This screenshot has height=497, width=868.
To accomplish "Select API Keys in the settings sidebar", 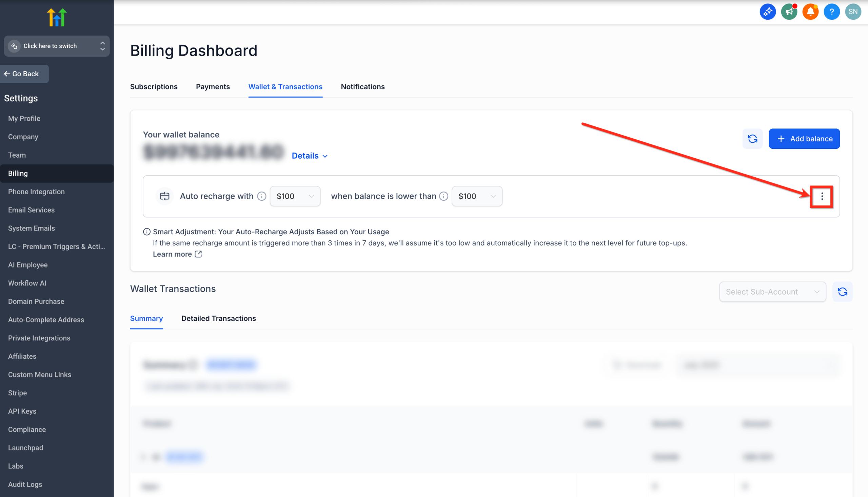I will pos(22,411).
